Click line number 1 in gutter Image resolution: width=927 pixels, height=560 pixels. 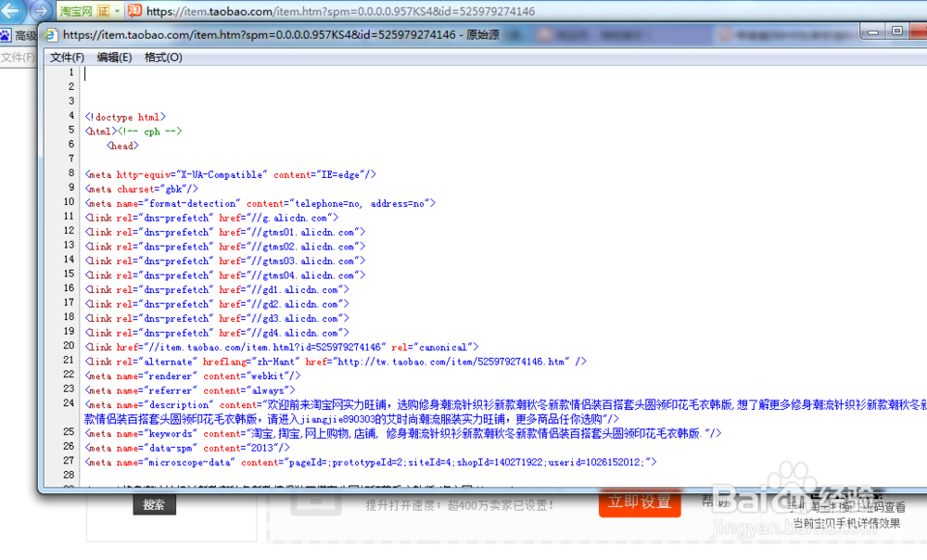pyautogui.click(x=71, y=72)
